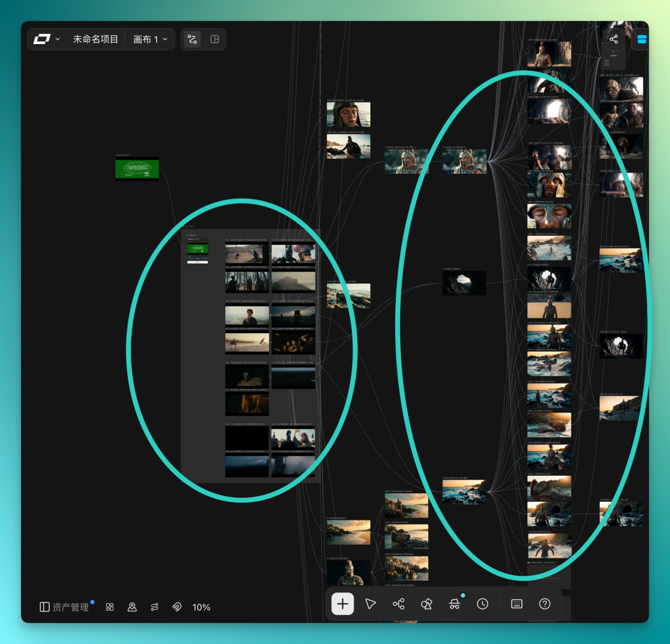
Task: Open the 10% zoom level control
Action: [201, 607]
